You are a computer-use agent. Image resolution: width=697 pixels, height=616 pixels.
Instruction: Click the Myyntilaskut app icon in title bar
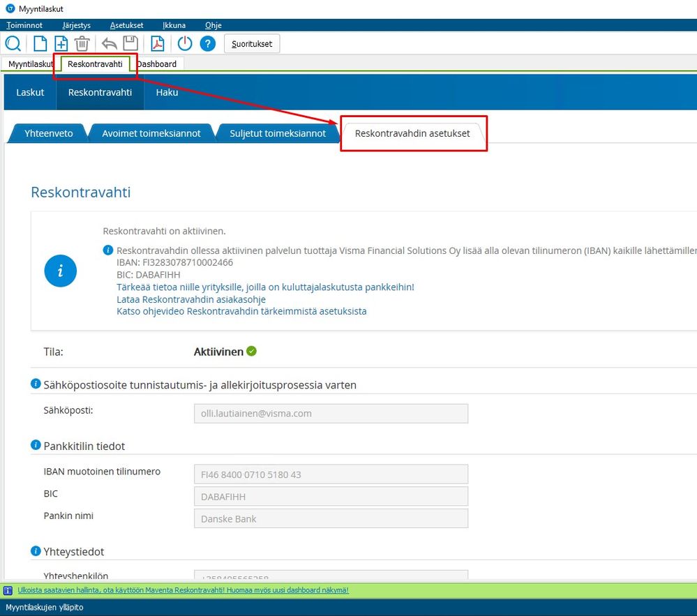click(x=10, y=8)
